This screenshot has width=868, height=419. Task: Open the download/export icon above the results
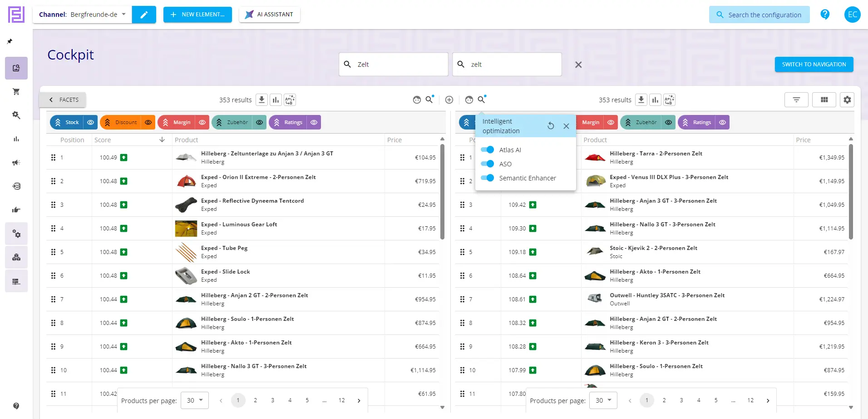click(x=261, y=100)
